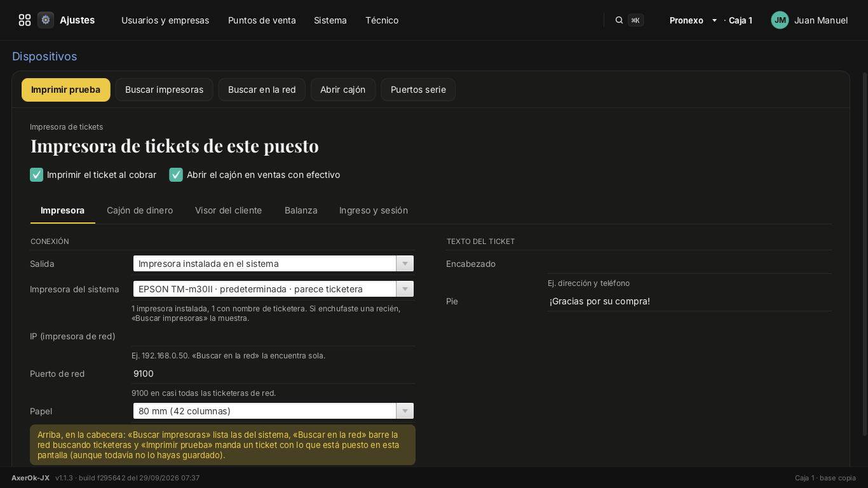Click the Pie text field

click(689, 301)
